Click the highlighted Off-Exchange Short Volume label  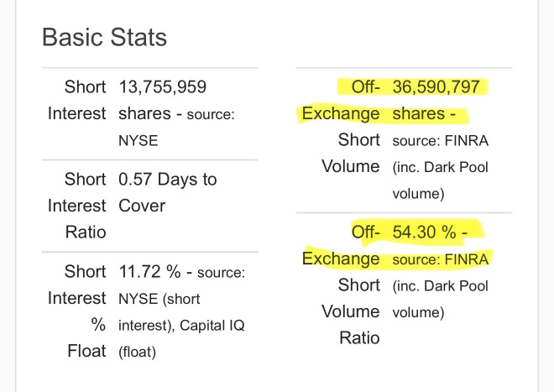click(x=341, y=127)
